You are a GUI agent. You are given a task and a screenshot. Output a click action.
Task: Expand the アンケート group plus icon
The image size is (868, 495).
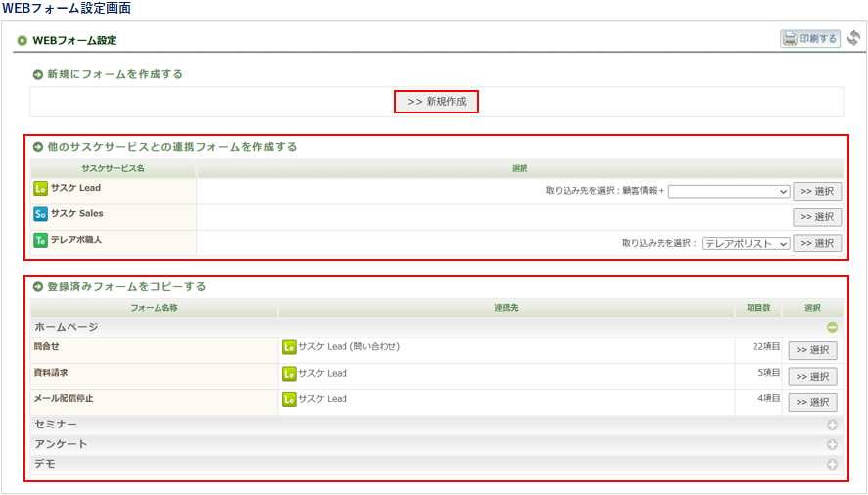click(832, 444)
